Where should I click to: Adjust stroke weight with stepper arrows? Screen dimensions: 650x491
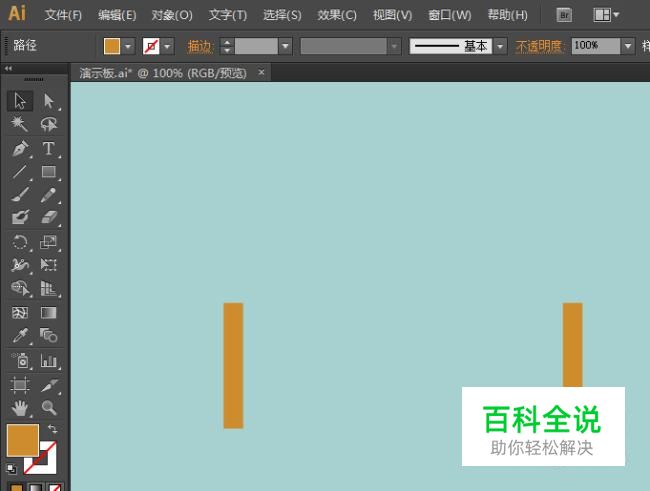(x=227, y=46)
